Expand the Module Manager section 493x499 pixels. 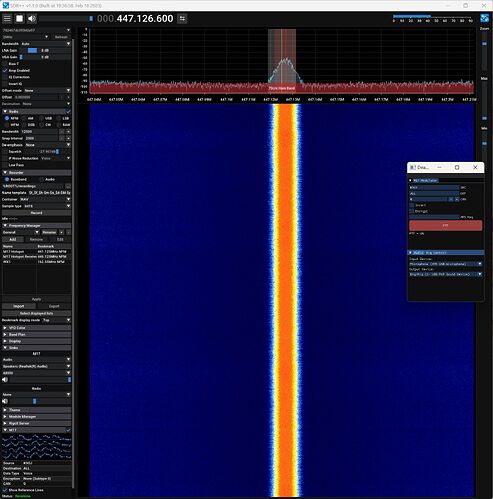tap(36, 417)
